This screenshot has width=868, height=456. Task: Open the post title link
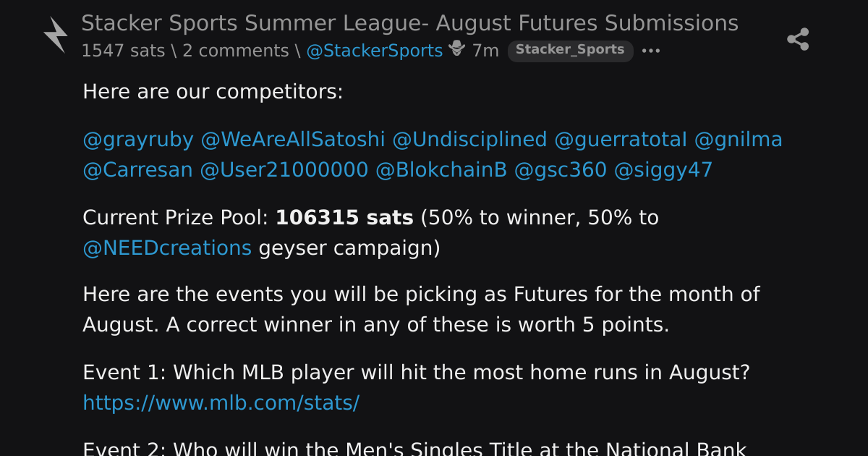[409, 23]
